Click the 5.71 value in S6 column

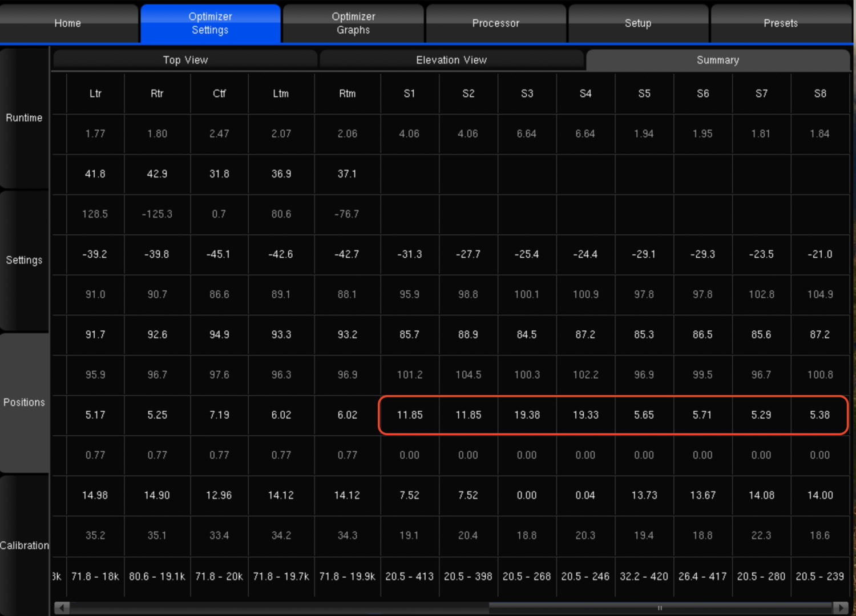(x=702, y=415)
